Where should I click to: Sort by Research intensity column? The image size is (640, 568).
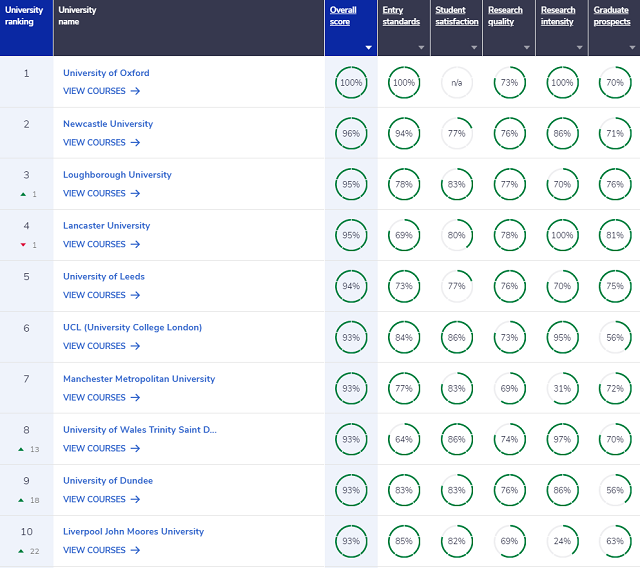(x=558, y=16)
